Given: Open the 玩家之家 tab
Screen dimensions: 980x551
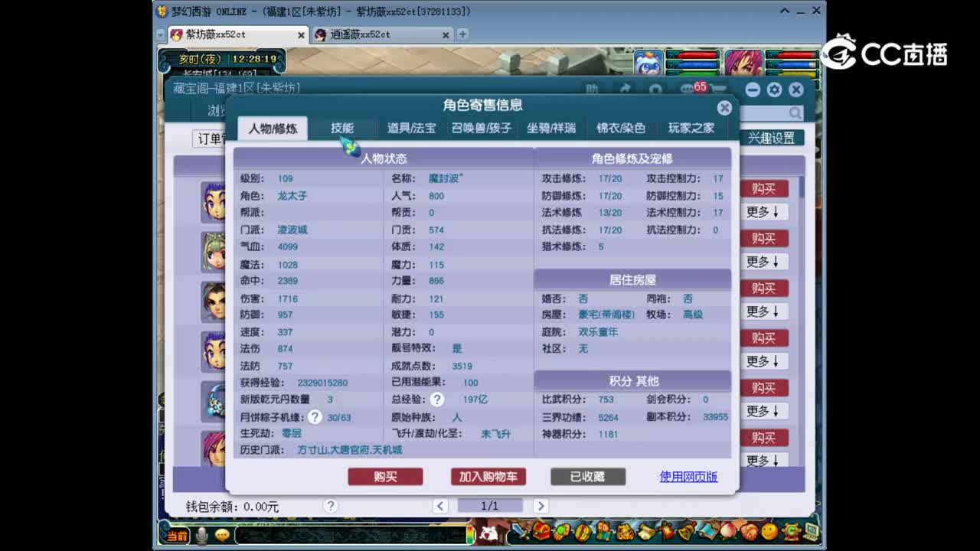Looking at the screenshot, I should pyautogui.click(x=691, y=129).
